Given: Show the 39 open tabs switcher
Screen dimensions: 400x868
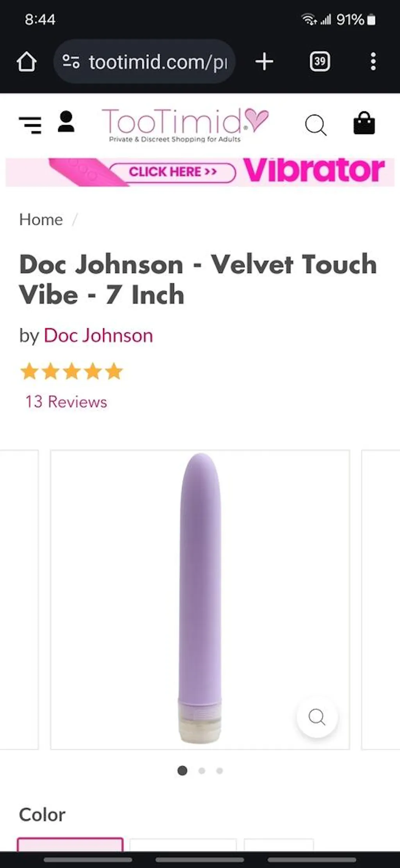Looking at the screenshot, I should click(320, 62).
